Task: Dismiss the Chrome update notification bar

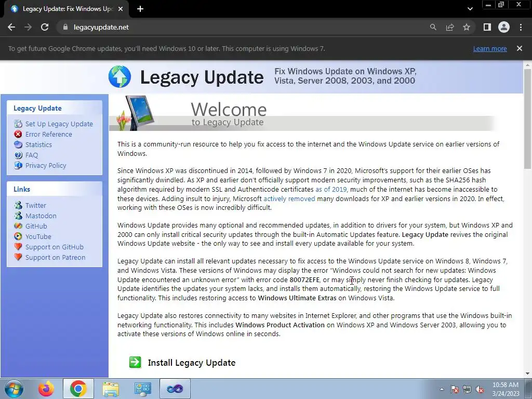Action: point(519,48)
